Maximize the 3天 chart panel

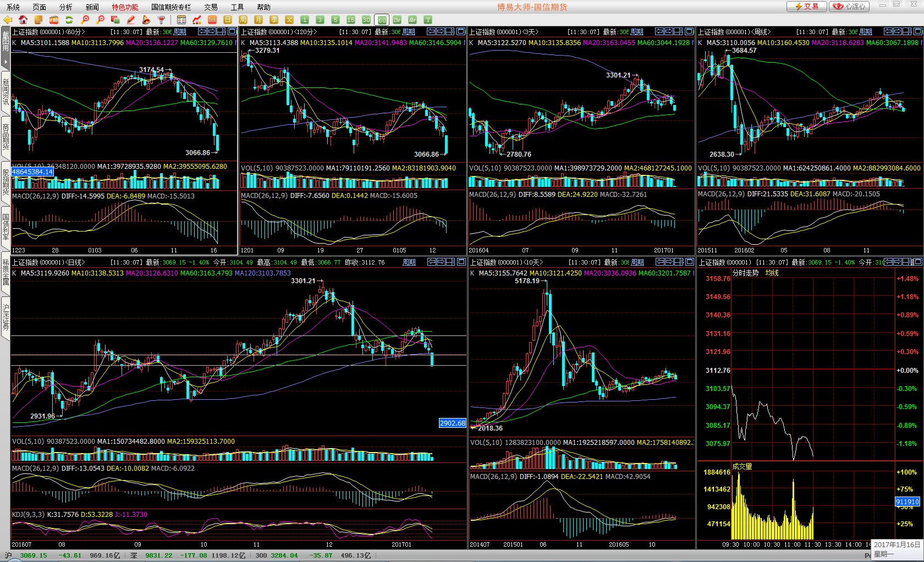pos(689,31)
